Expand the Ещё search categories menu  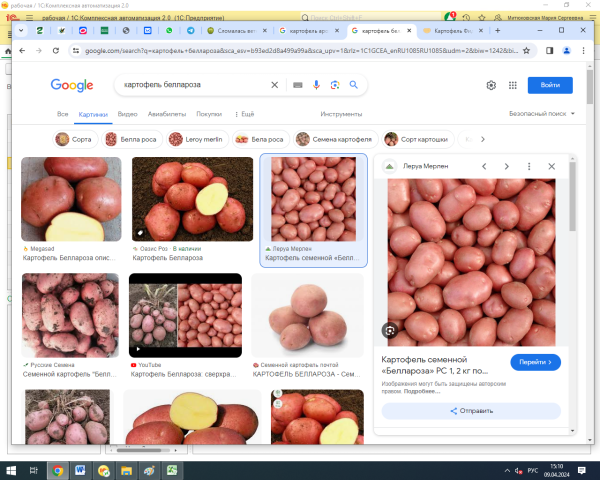[244, 114]
